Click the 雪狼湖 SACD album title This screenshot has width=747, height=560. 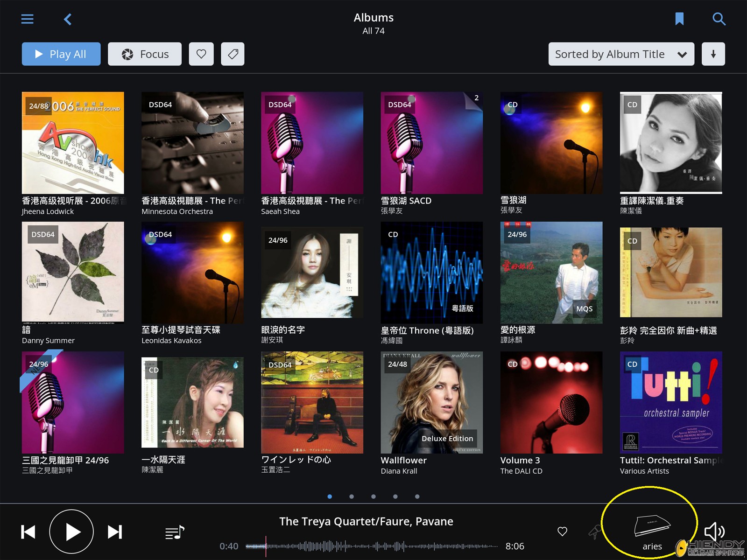click(x=406, y=201)
